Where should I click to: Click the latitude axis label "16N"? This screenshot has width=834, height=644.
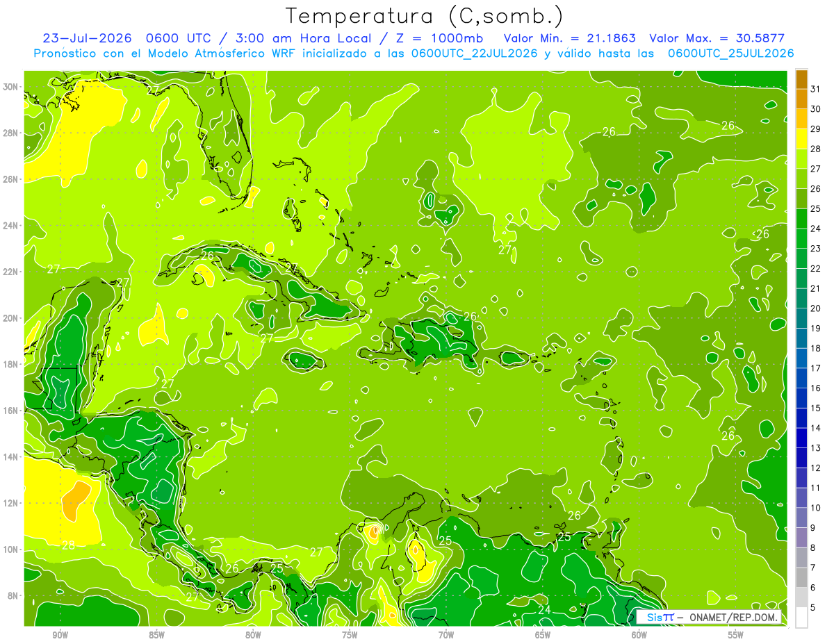pyautogui.click(x=11, y=411)
